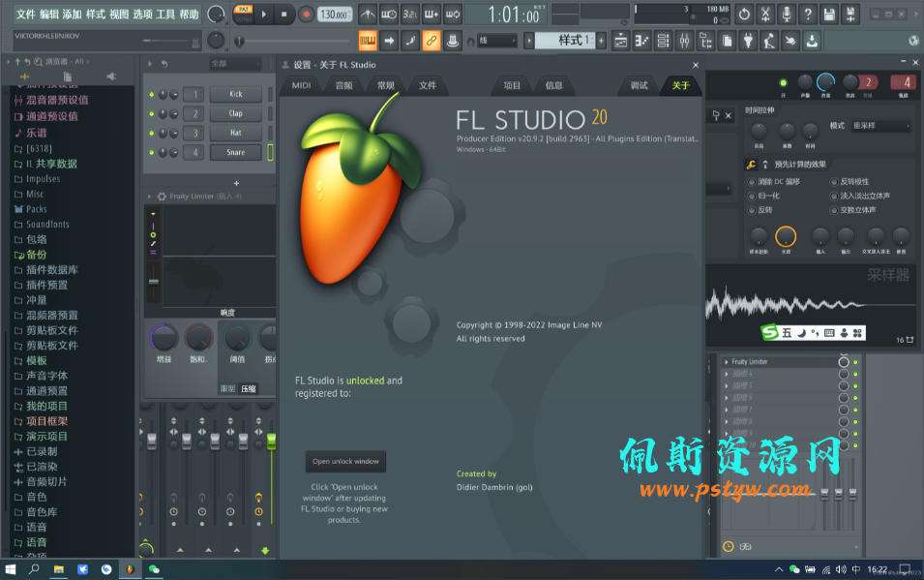Toggle Clap channel mute LED

point(152,113)
